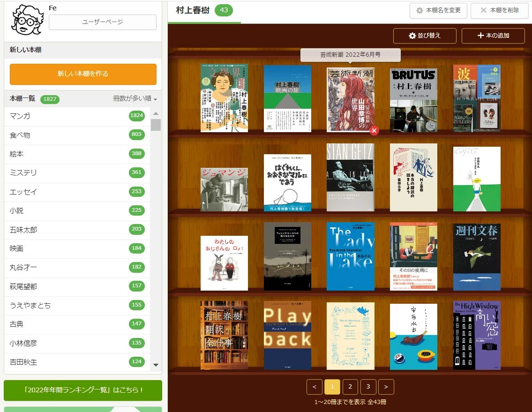Open the フィリップ・マーロウの教える生き方 cover
Viewport: 532px width, 412px height.
(288, 256)
